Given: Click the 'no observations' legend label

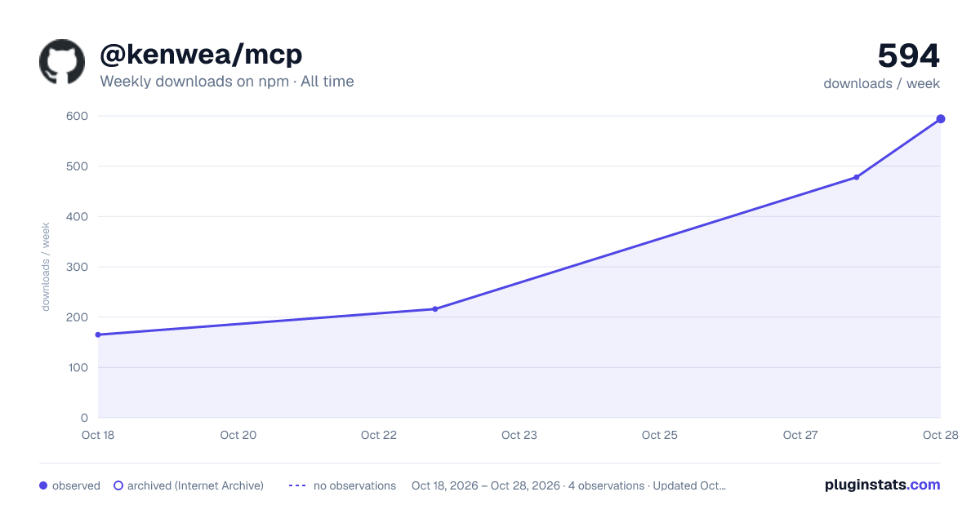Looking at the screenshot, I should click(x=354, y=485).
